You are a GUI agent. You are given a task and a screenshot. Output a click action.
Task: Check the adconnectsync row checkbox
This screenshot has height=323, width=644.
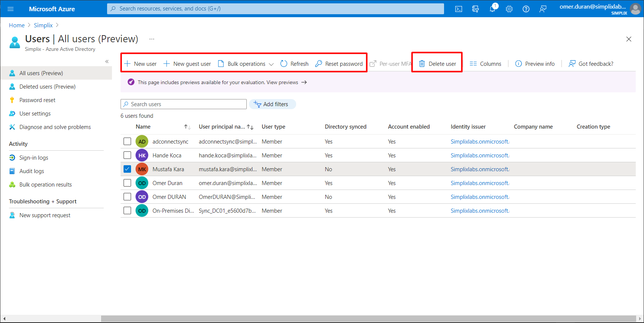click(127, 141)
